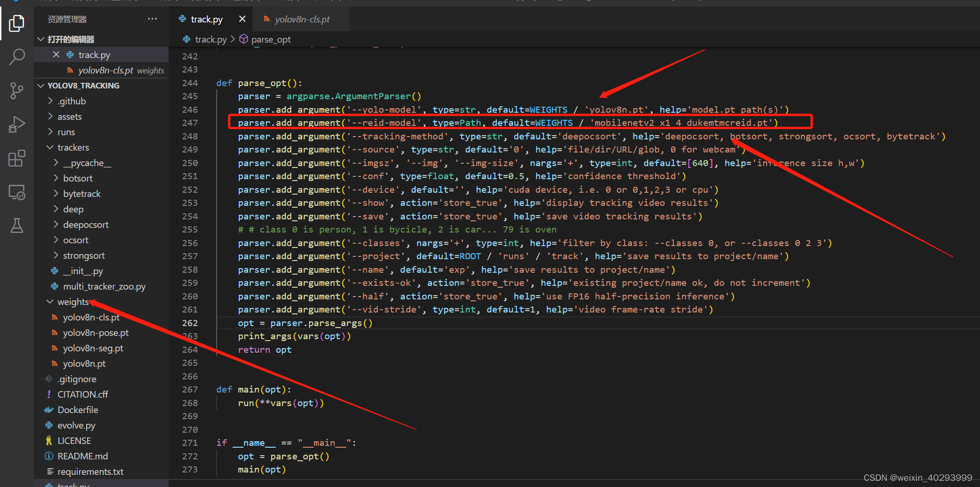Image resolution: width=980 pixels, height=487 pixels.
Task: Click the 'print_args(vars(opt))' line
Action: pos(294,336)
